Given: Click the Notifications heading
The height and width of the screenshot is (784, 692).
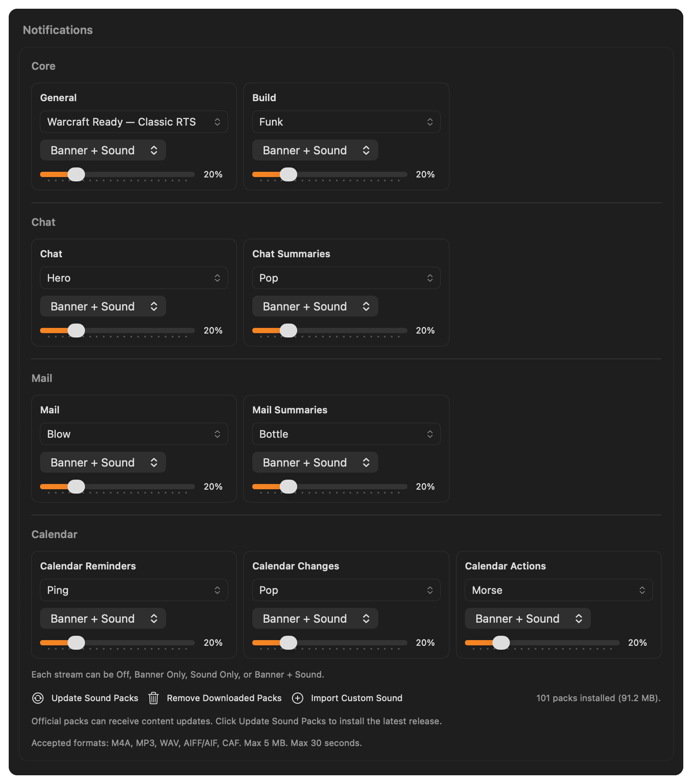Looking at the screenshot, I should [58, 30].
